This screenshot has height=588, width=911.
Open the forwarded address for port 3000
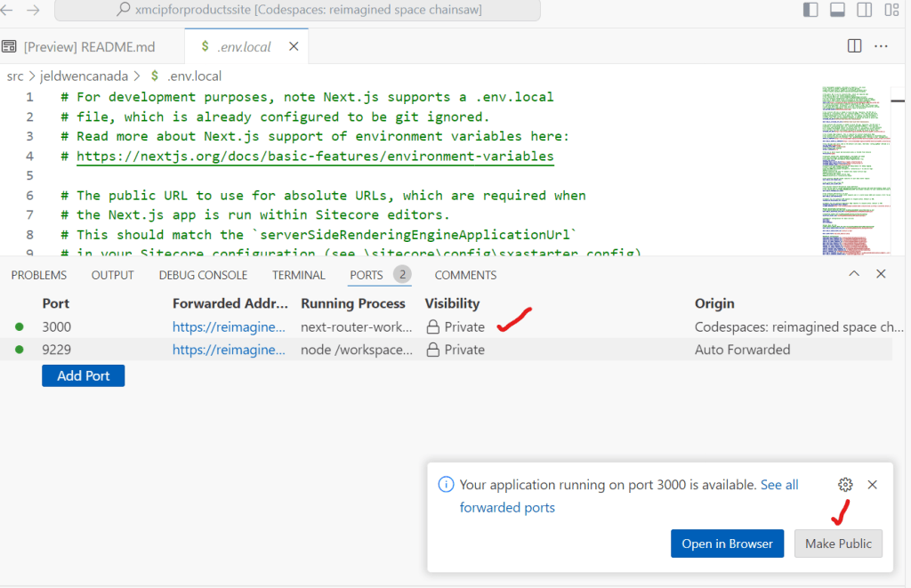click(230, 326)
